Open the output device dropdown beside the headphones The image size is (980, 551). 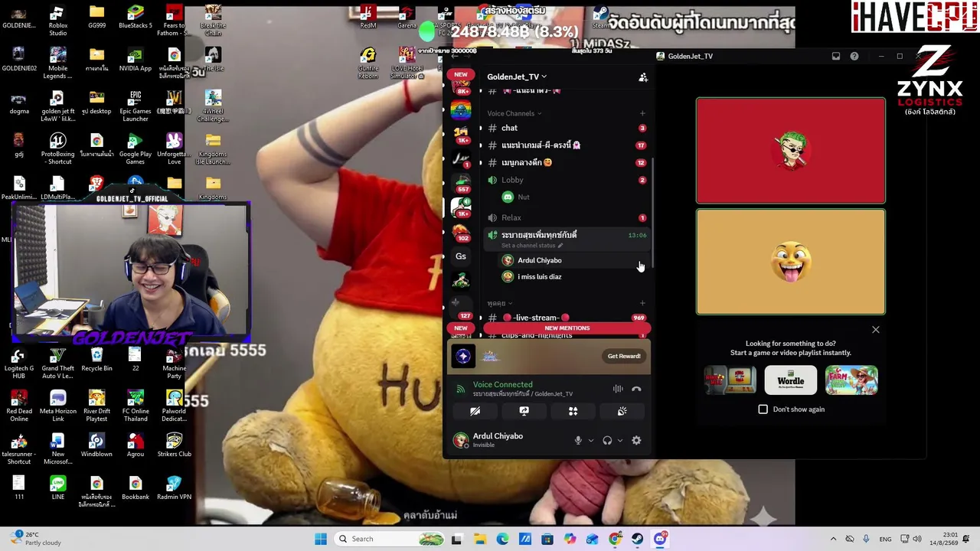click(x=619, y=440)
